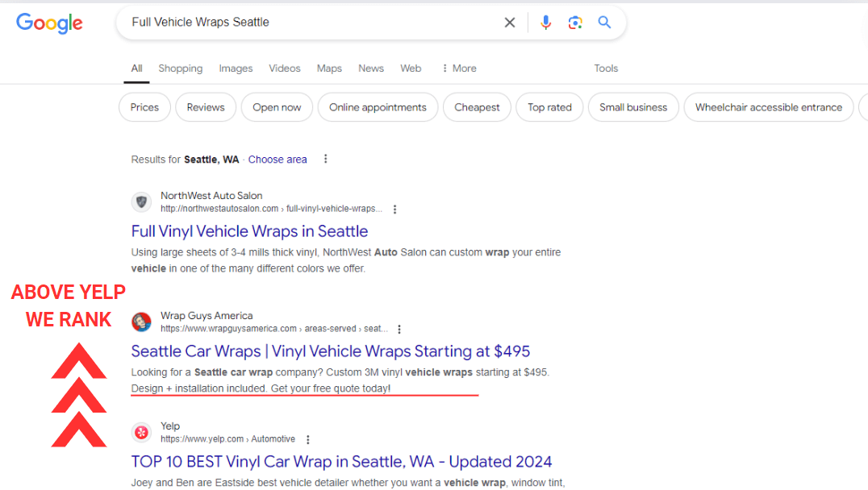Click the Choose area link

(278, 160)
